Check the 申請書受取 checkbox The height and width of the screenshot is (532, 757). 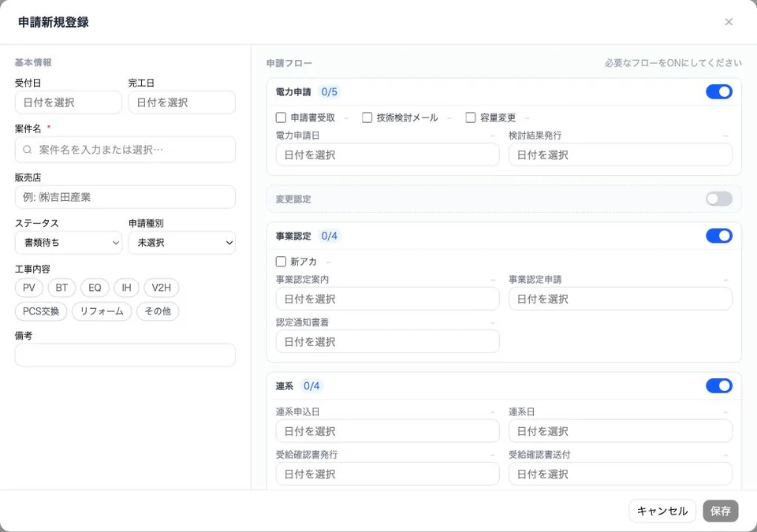click(x=281, y=117)
